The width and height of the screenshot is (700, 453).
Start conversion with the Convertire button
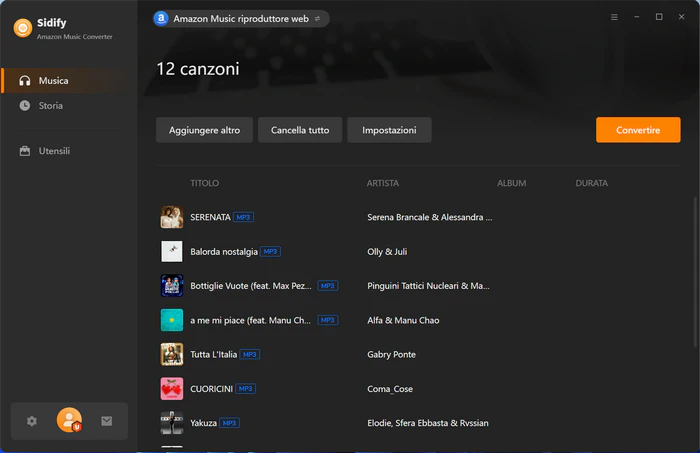click(638, 130)
